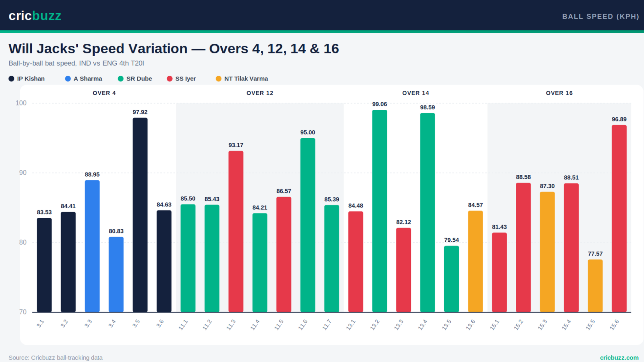Click the A Sharma blue legend dot

(68, 79)
